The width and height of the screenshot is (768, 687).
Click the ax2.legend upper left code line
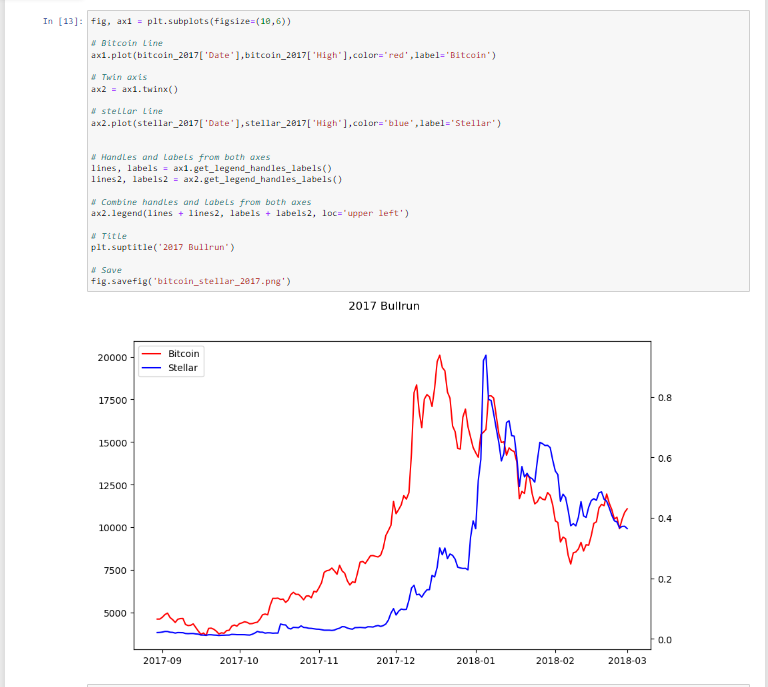[250, 213]
